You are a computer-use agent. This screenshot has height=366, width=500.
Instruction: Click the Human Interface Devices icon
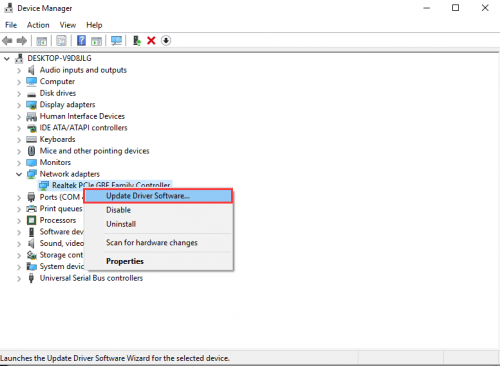point(31,116)
